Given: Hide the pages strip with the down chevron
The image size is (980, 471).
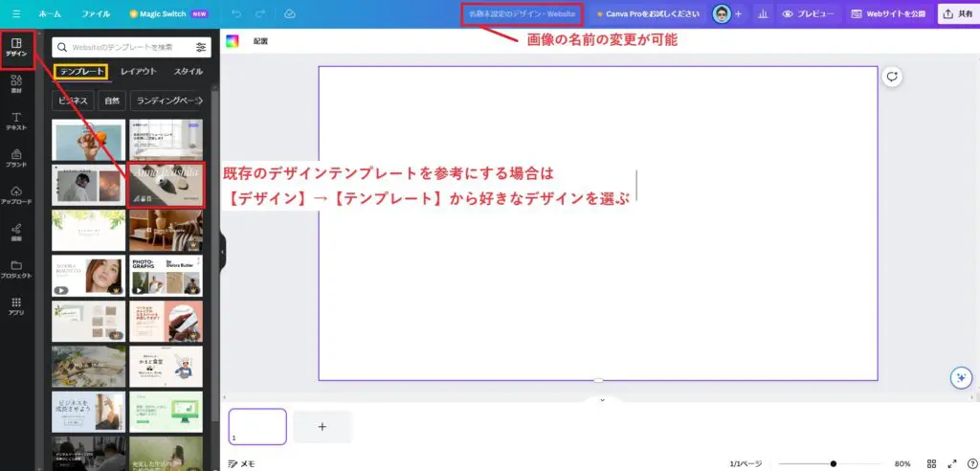Looking at the screenshot, I should [x=603, y=400].
